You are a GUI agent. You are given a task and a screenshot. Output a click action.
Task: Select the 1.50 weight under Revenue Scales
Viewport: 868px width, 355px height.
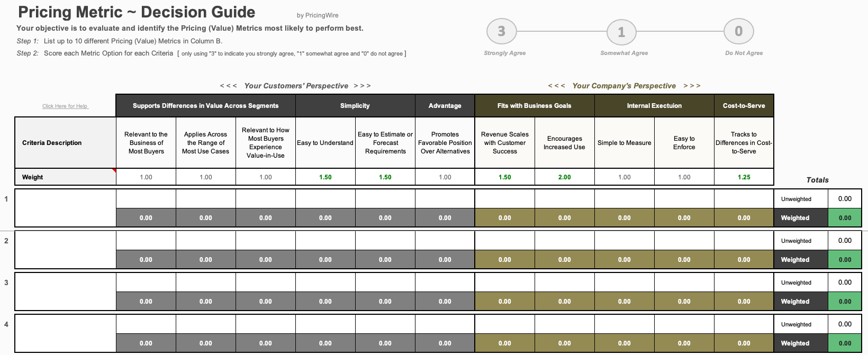(x=505, y=177)
